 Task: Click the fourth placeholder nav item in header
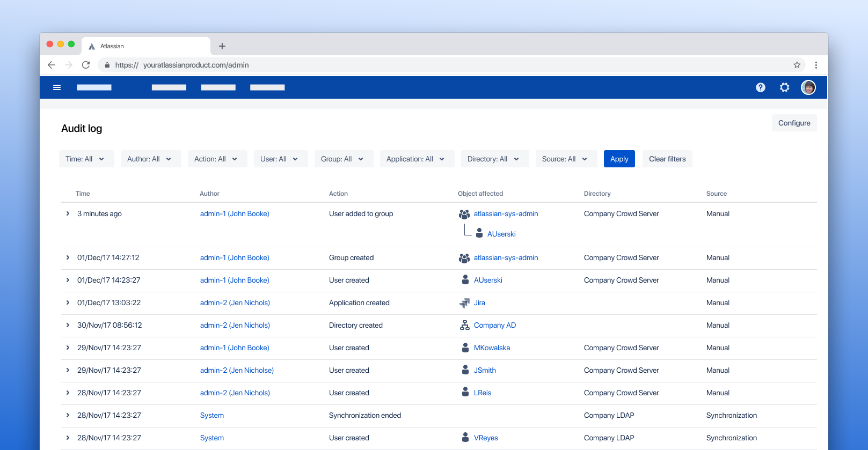coord(267,87)
